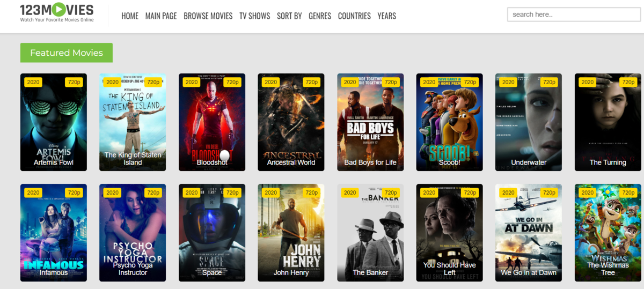
Task: Choose the Bad Boys for Life poster
Action: click(x=370, y=122)
